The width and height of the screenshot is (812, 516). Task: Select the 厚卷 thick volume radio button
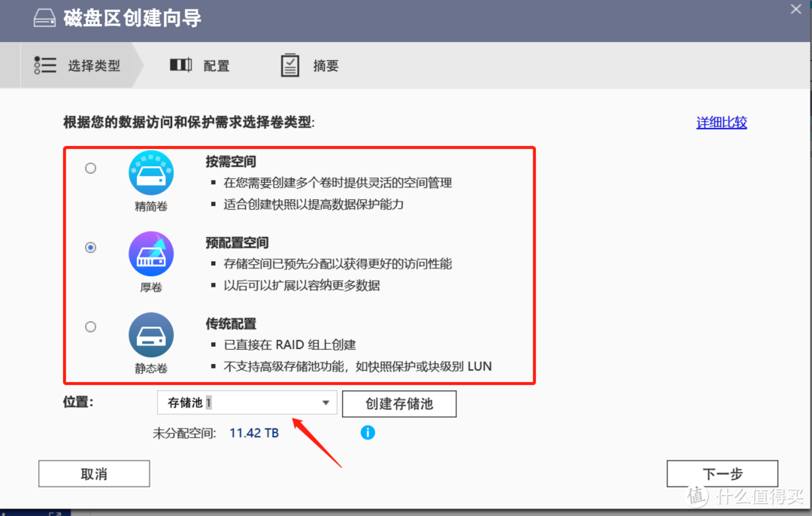tap(91, 247)
